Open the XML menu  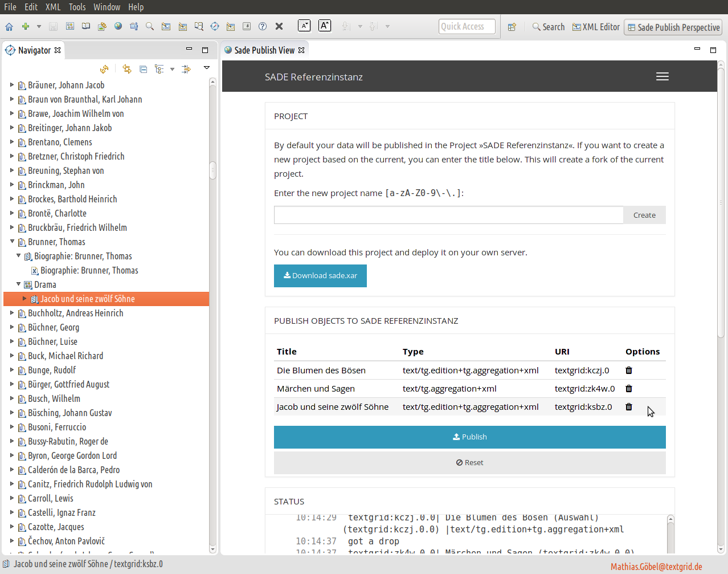(53, 7)
